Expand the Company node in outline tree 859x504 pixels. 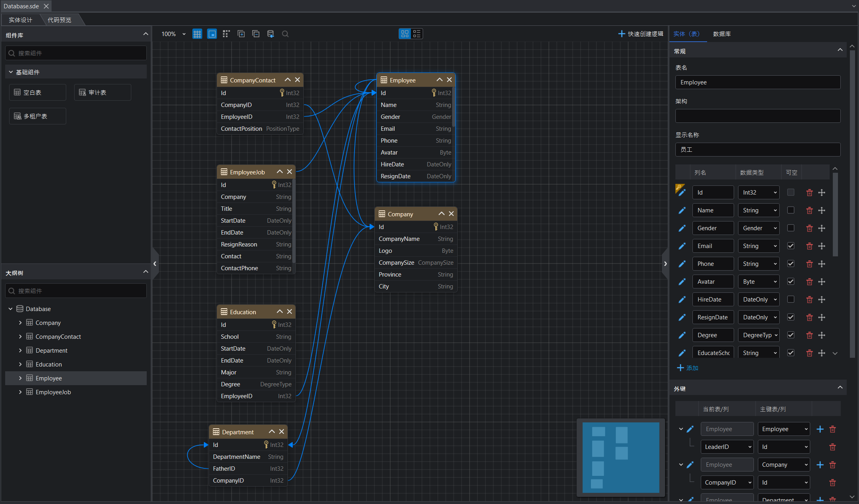(x=20, y=323)
